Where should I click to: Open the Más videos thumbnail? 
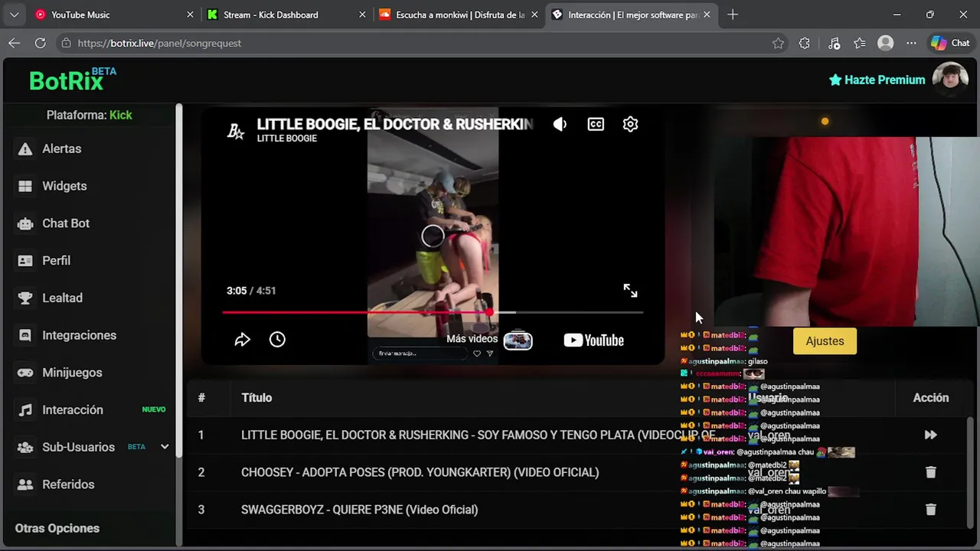click(518, 340)
